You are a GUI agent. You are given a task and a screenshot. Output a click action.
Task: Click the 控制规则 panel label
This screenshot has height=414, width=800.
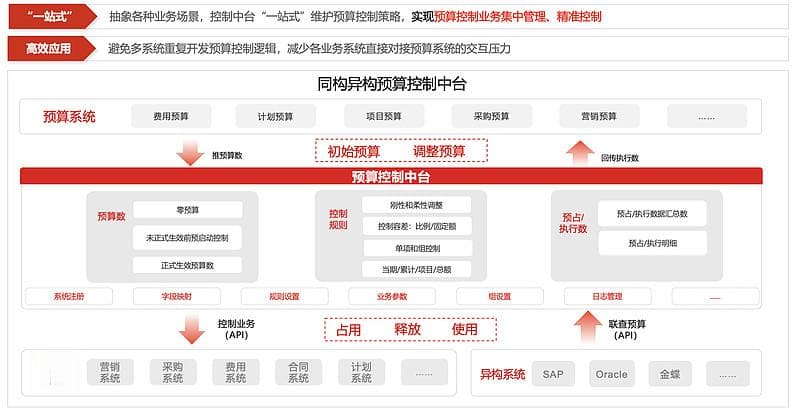click(338, 220)
